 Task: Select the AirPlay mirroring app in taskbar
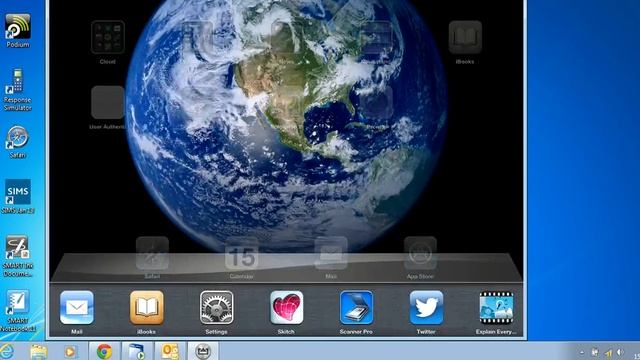pos(203,351)
